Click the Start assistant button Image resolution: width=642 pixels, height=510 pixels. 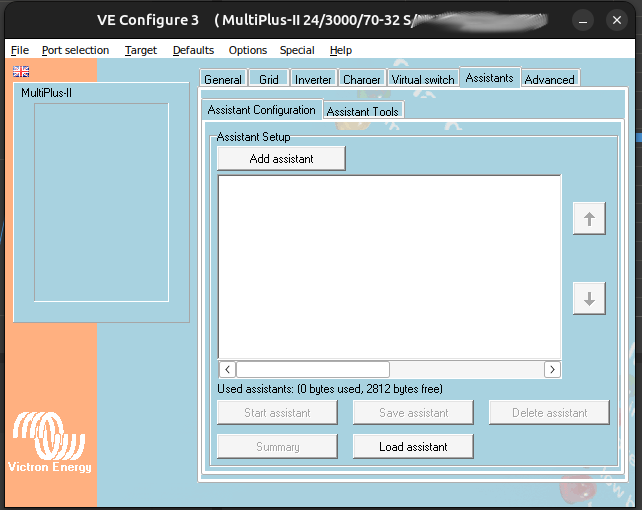click(x=277, y=413)
